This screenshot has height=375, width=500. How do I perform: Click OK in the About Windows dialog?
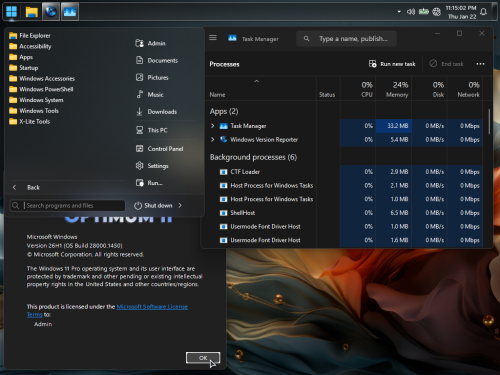click(203, 358)
